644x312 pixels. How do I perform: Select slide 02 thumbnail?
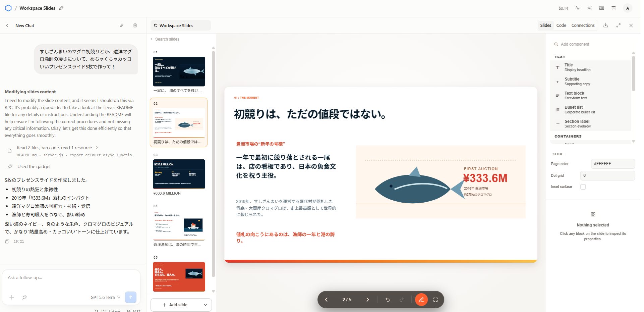179,122
